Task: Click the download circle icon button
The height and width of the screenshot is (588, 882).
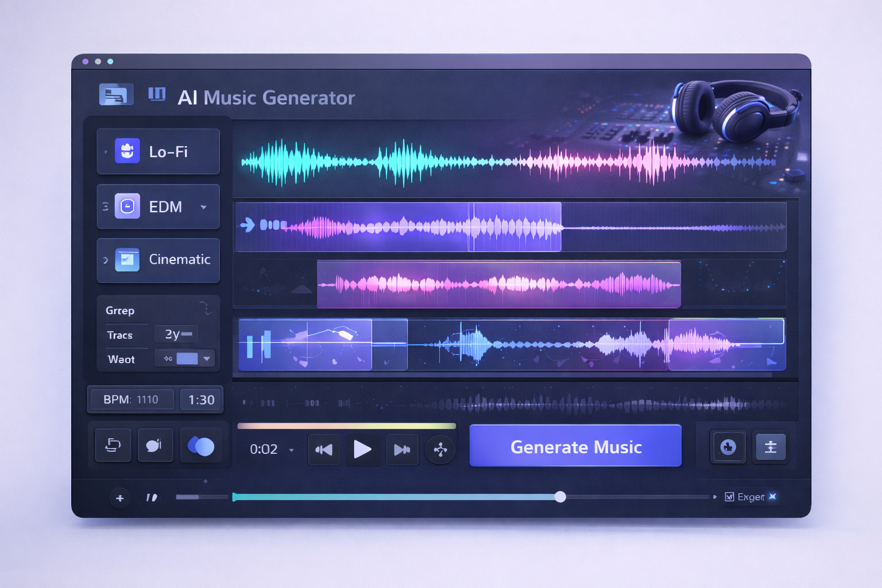Action: 728,447
